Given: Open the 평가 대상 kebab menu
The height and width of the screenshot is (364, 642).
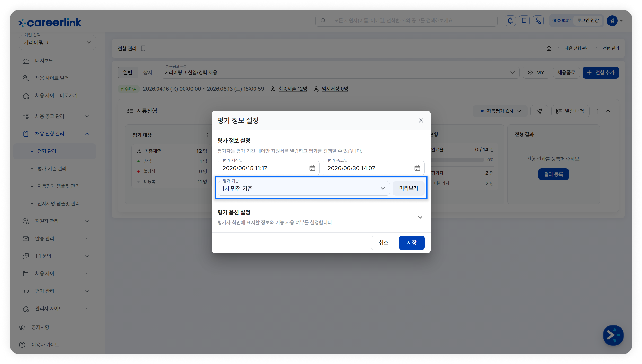Looking at the screenshot, I should click(x=207, y=135).
